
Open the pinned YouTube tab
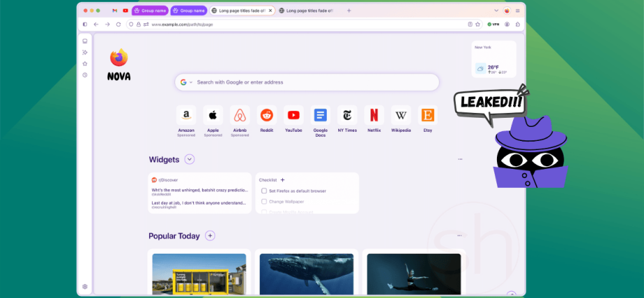(126, 11)
